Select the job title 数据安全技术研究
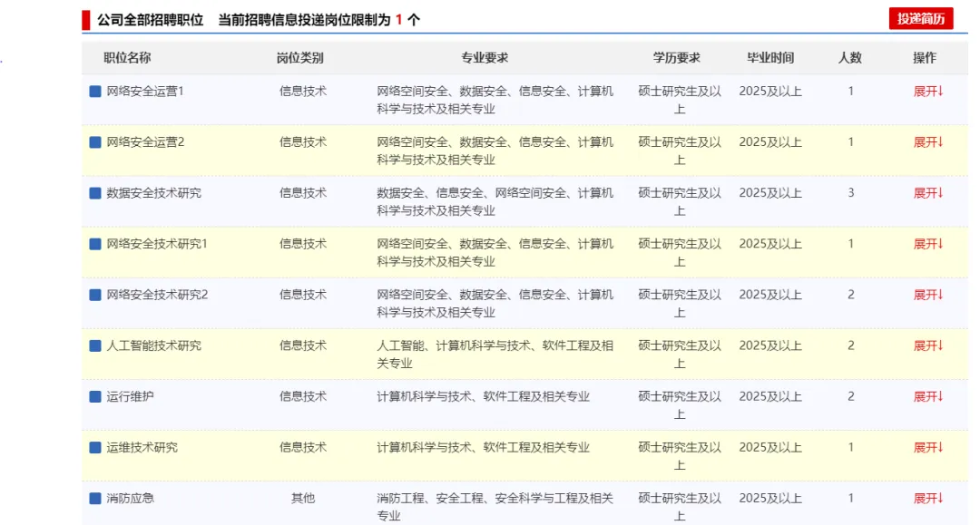This screenshot has width=980, height=525. (153, 193)
